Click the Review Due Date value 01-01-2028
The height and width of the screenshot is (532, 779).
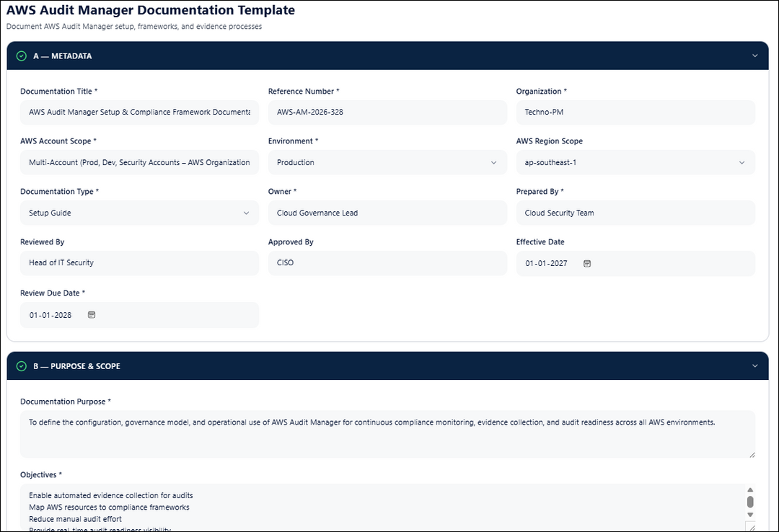point(50,315)
